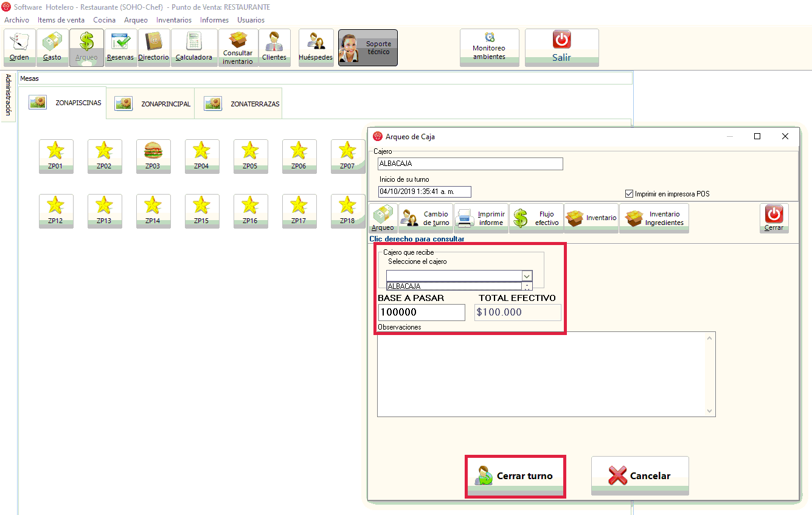Viewport: 812px width, 515px height.
Task: Click Consultar inventario box icon
Action: click(238, 47)
